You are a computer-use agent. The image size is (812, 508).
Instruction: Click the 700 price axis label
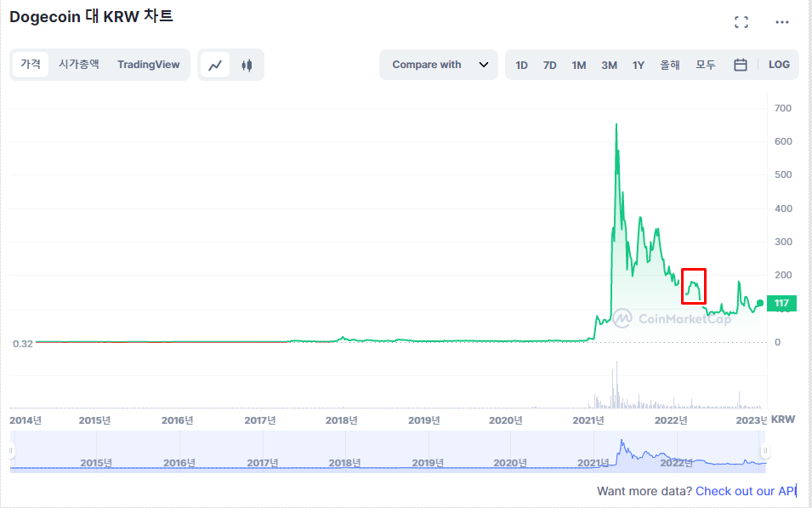(x=783, y=108)
